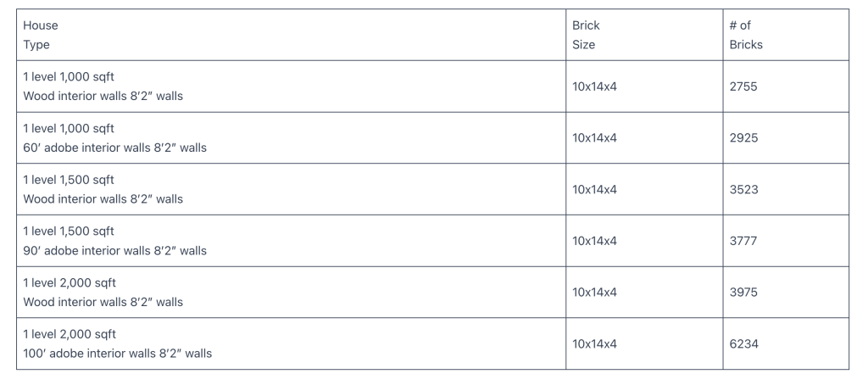The image size is (868, 385).
Task: Click the 2925 bricks cell
Action: point(743,138)
